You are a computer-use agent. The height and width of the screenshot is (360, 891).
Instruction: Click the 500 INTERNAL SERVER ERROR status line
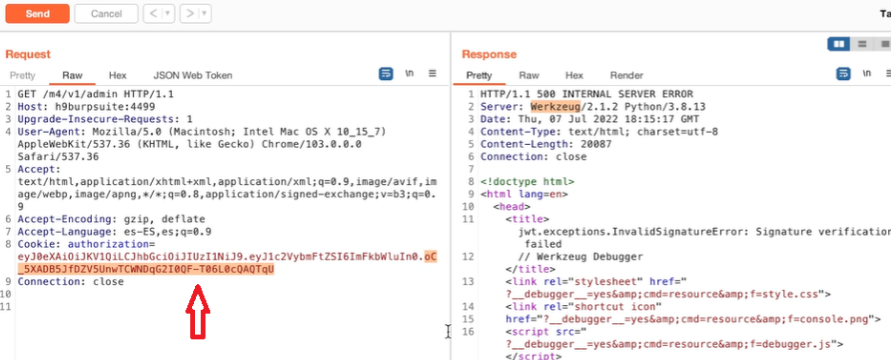point(586,94)
